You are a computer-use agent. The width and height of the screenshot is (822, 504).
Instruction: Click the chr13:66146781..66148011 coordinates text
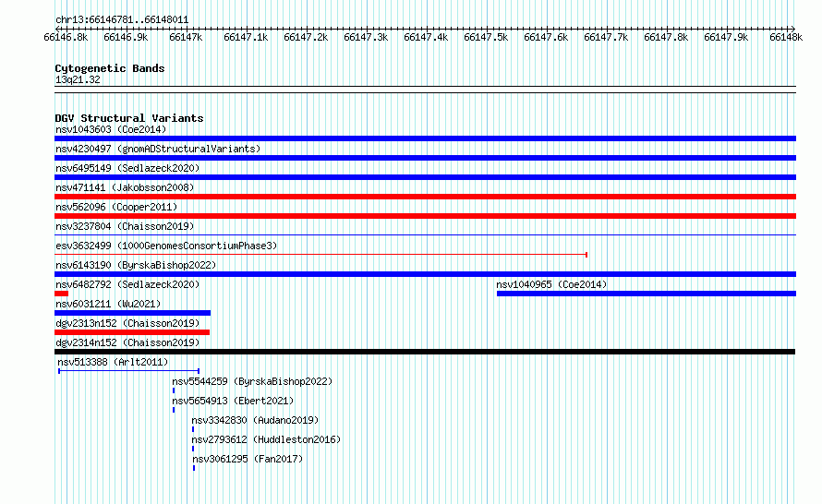[x=122, y=20]
